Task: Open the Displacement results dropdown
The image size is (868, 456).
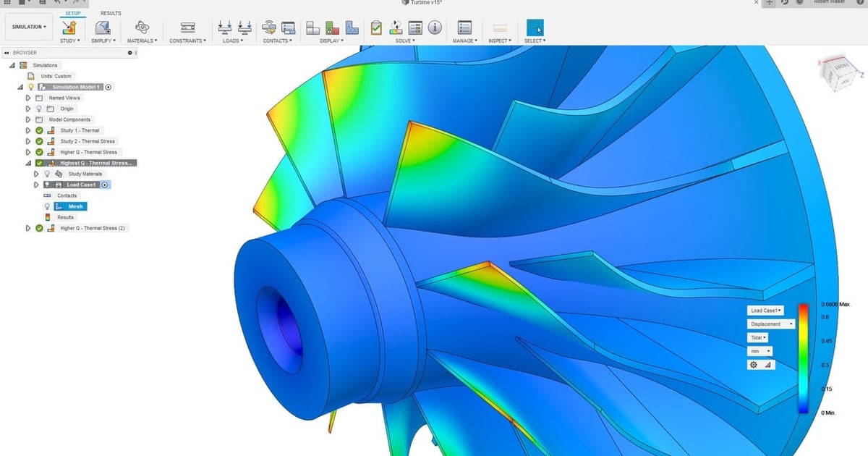Action: 770,324
